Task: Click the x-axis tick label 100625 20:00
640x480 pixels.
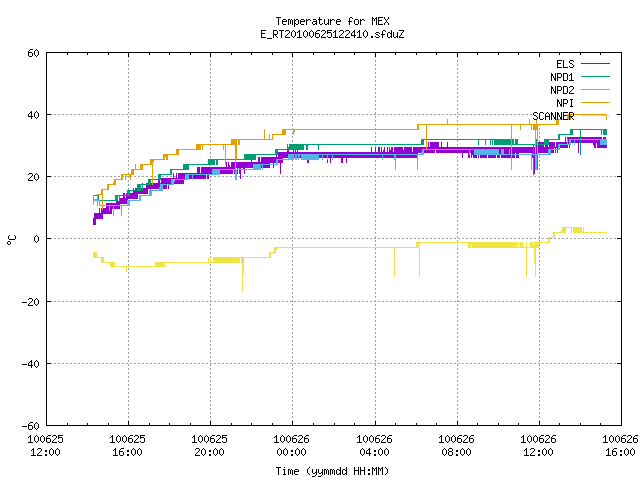Action: 209,446
